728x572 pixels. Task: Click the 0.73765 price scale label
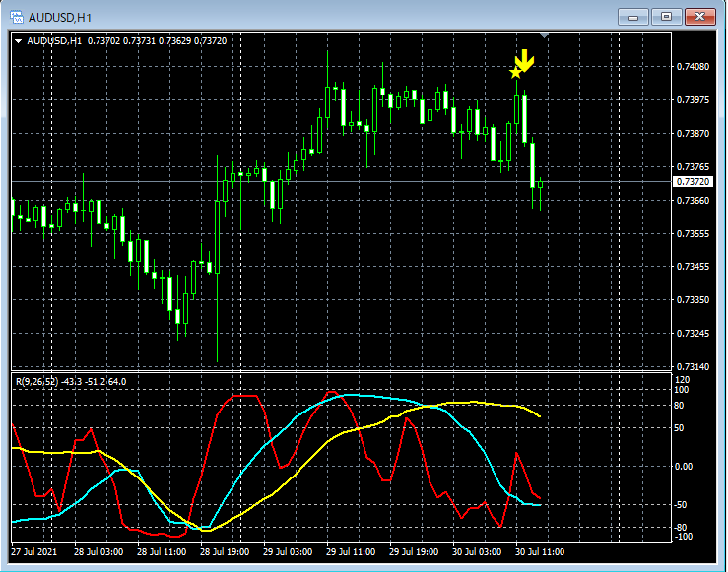[693, 167]
